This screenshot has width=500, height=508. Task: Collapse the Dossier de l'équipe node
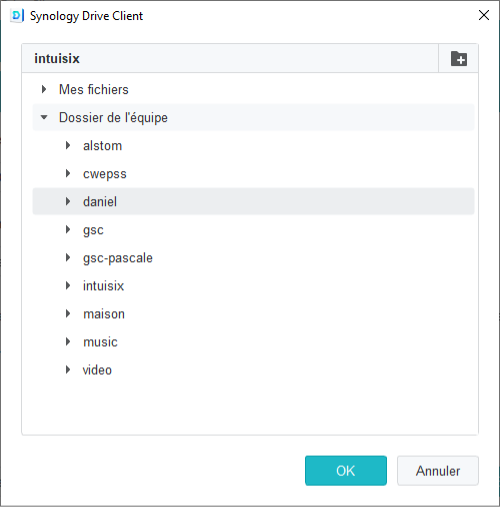point(44,117)
